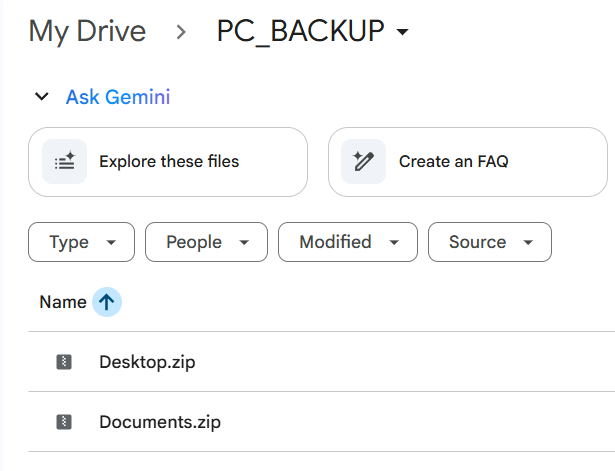
Task: Select the Documents.zip file name
Action: click(160, 422)
